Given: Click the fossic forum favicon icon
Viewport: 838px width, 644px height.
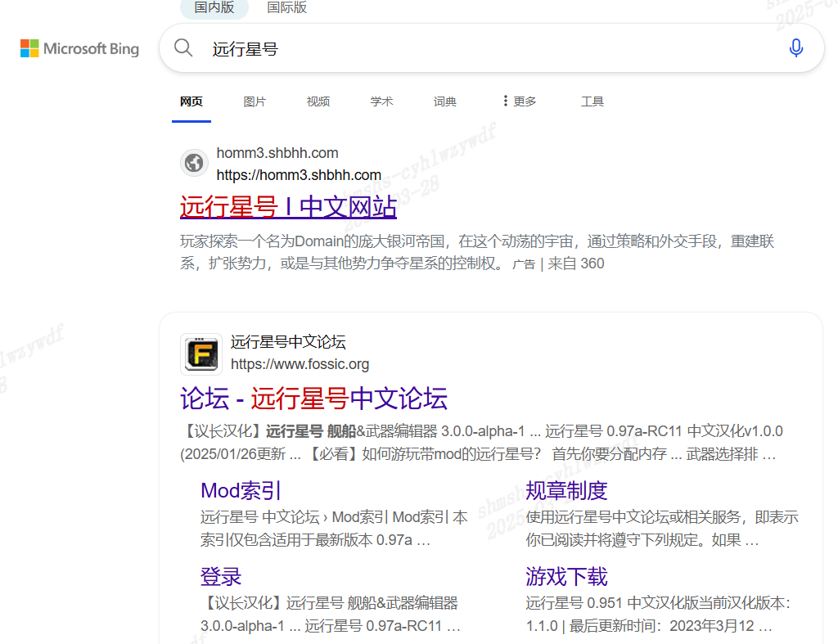Looking at the screenshot, I should point(200,354).
